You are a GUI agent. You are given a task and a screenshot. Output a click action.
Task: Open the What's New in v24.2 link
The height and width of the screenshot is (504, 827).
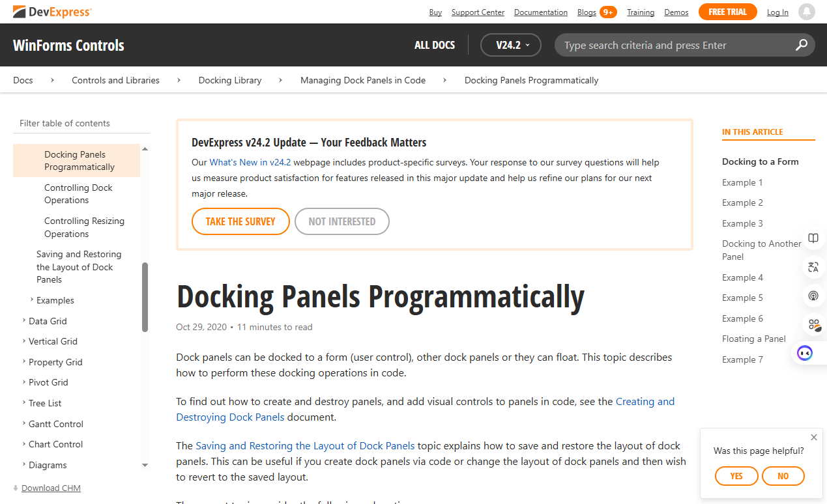pos(250,162)
